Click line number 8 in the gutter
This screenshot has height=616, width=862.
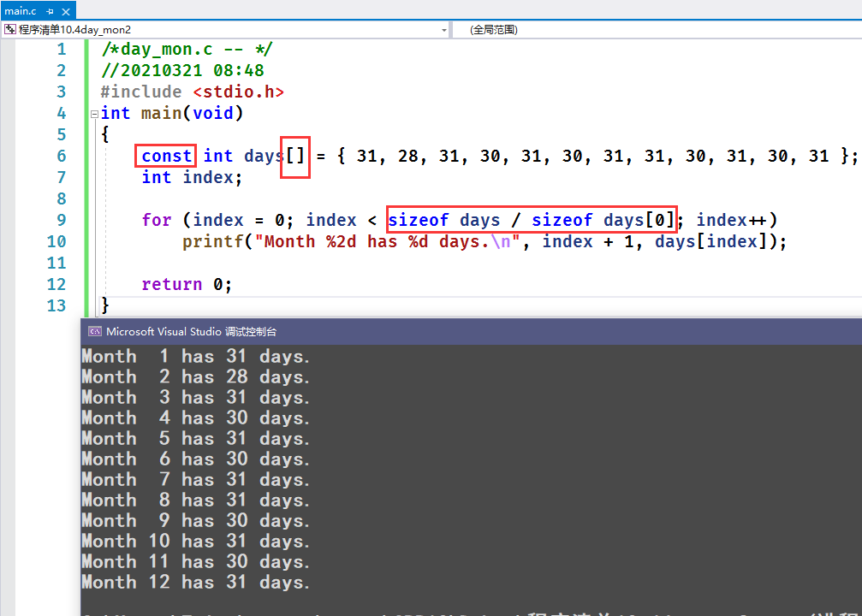click(x=61, y=199)
